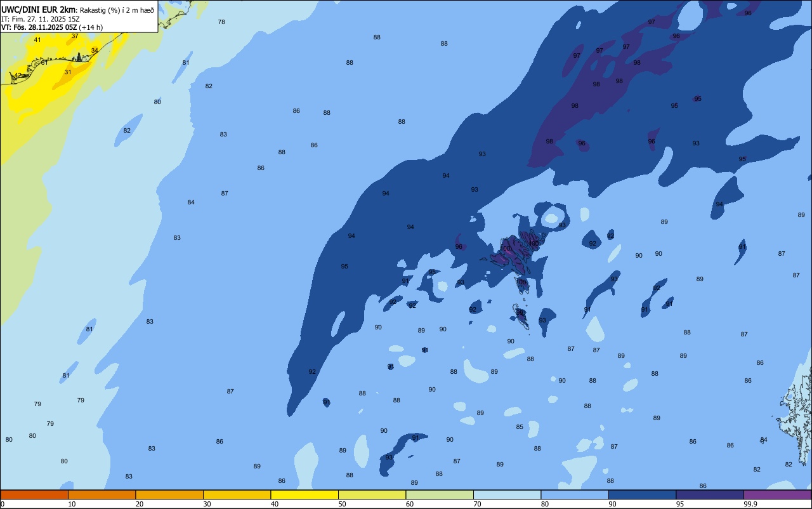Click the pale blue 70–80 legend swatch
812x509 pixels.
click(507, 494)
